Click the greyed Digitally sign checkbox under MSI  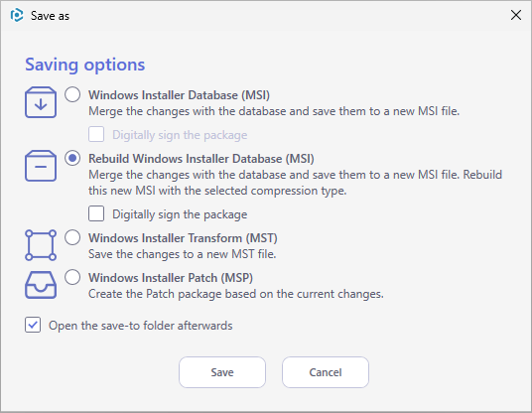pos(96,134)
